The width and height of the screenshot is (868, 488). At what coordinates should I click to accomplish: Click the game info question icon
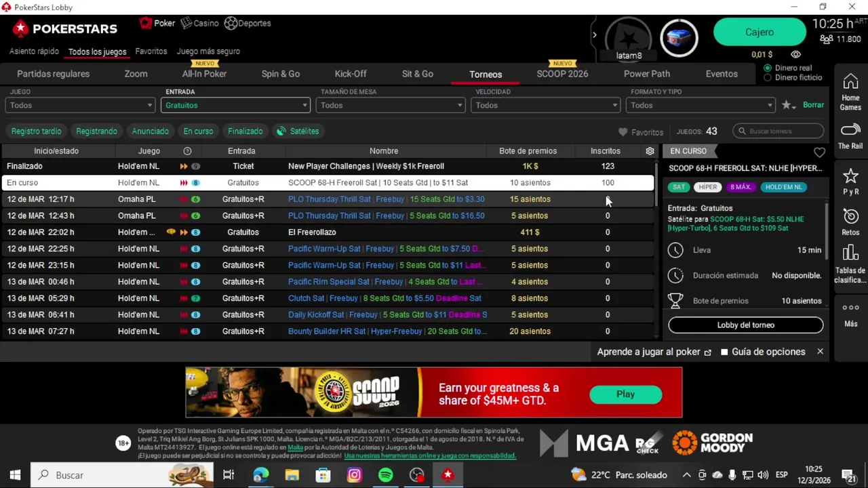tap(187, 151)
